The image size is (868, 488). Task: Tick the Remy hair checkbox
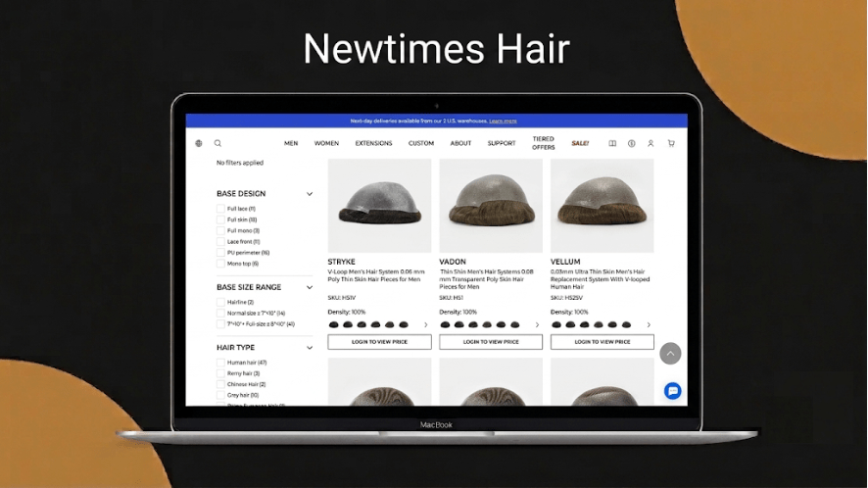coord(220,373)
